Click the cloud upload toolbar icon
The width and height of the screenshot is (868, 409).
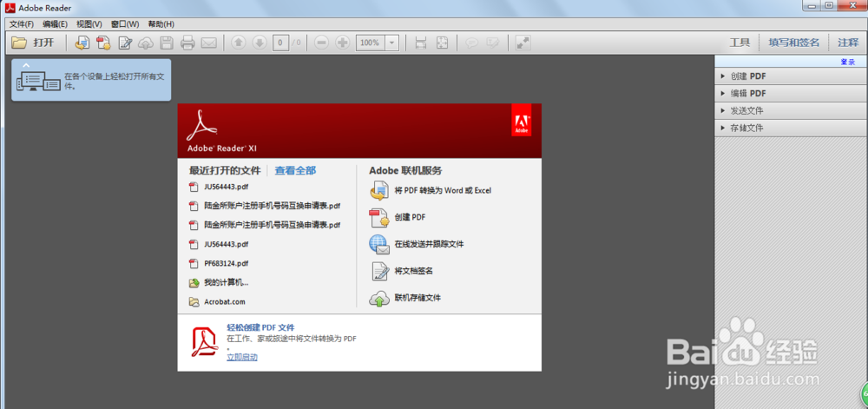(x=146, y=43)
